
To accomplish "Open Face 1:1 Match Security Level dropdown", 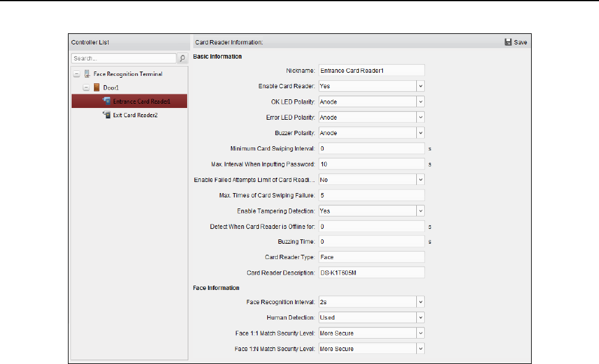I will [x=420, y=333].
